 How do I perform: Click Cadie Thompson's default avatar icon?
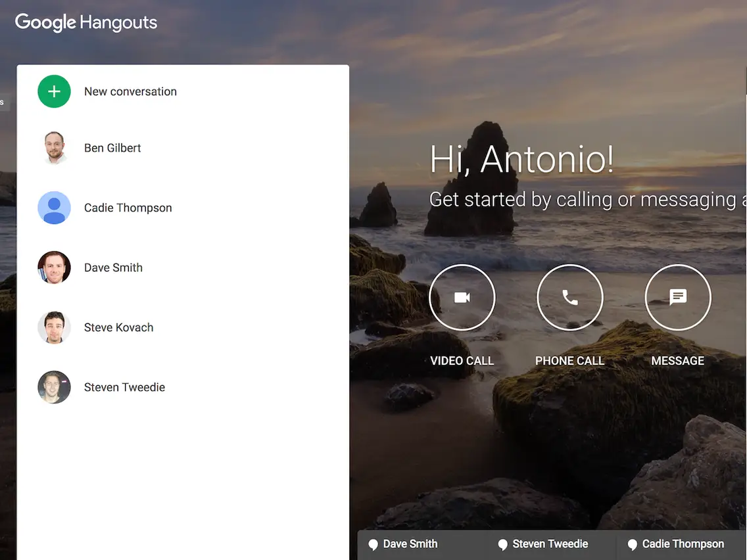pyautogui.click(x=55, y=208)
